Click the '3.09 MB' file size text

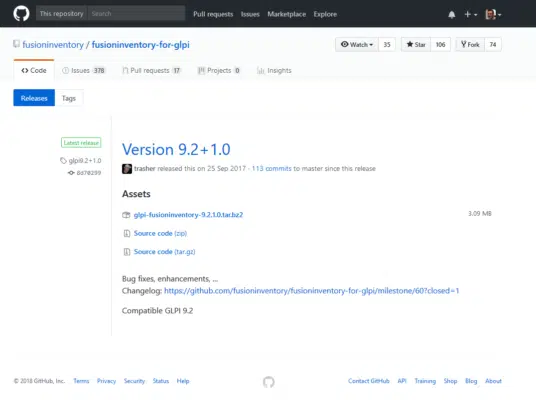click(480, 213)
